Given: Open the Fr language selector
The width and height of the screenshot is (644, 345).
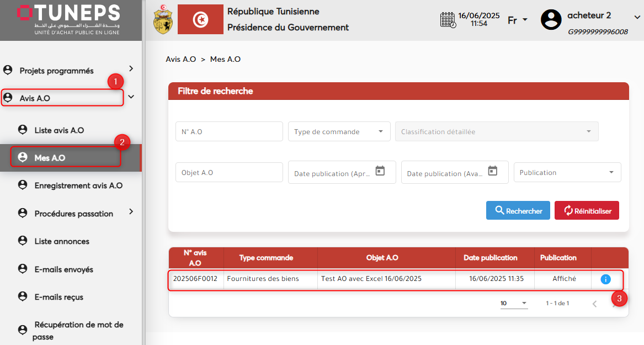Looking at the screenshot, I should point(517,20).
